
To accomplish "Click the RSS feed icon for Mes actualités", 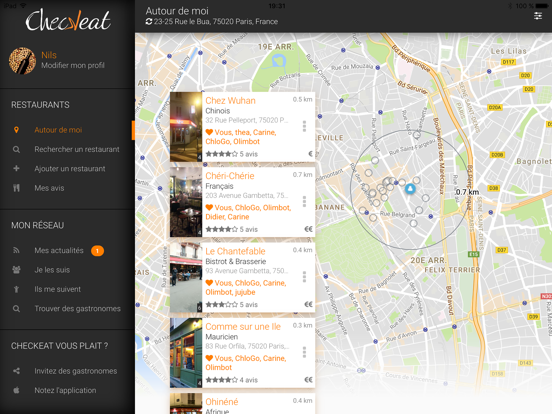I will [x=16, y=250].
